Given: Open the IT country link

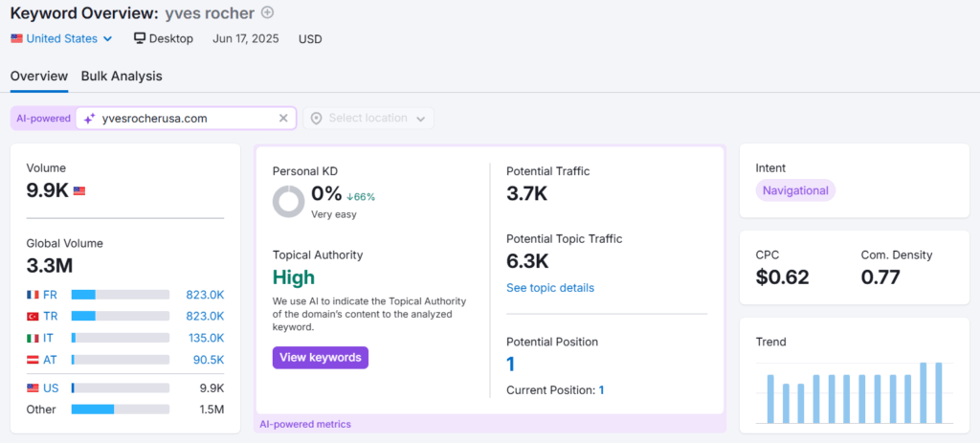Looking at the screenshot, I should pos(48,338).
